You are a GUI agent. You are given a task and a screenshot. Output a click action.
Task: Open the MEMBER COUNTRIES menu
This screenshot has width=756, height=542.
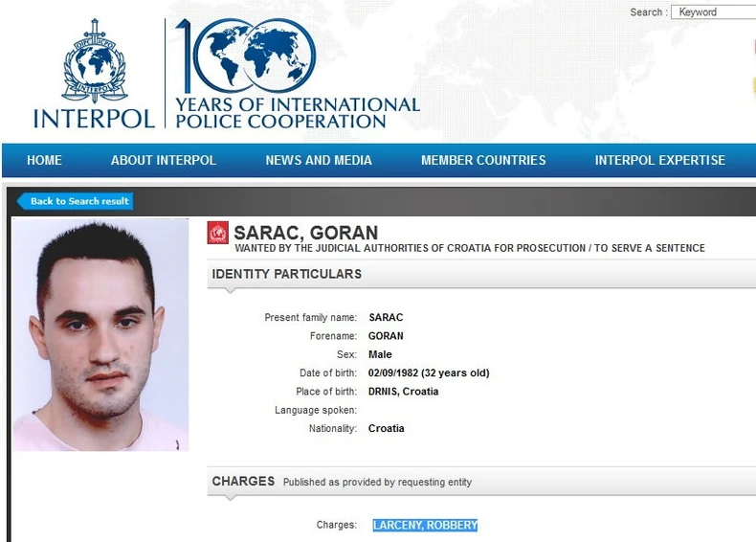pos(483,160)
